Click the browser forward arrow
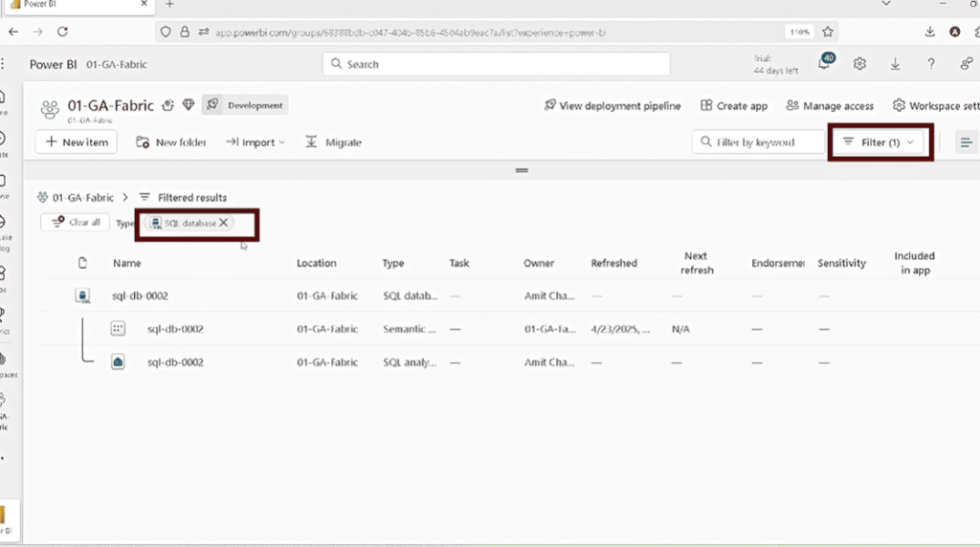The height and width of the screenshot is (547, 980). tap(37, 32)
